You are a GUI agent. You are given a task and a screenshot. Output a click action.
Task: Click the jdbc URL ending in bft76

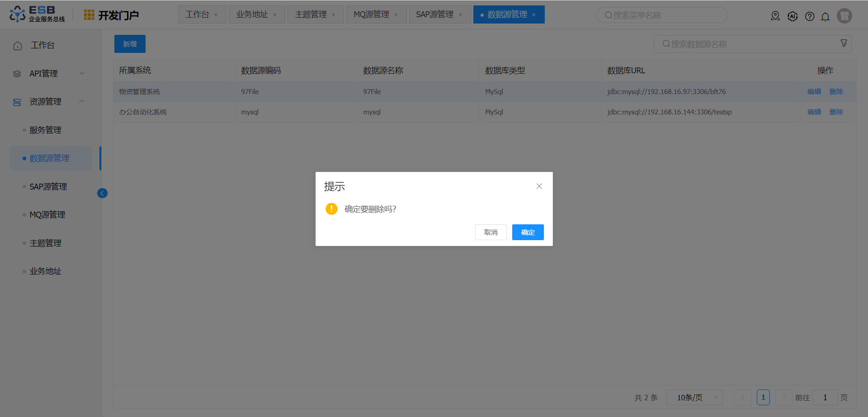[666, 92]
